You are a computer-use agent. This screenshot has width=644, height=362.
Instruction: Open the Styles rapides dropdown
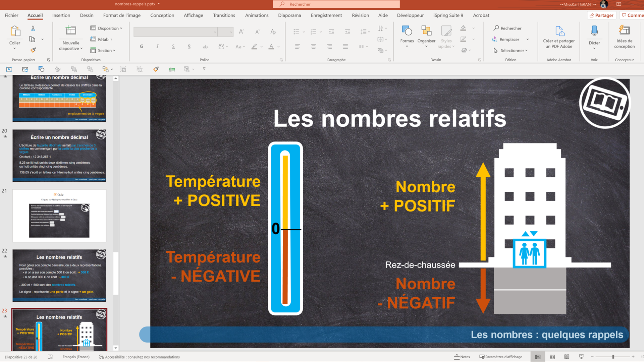446,37
